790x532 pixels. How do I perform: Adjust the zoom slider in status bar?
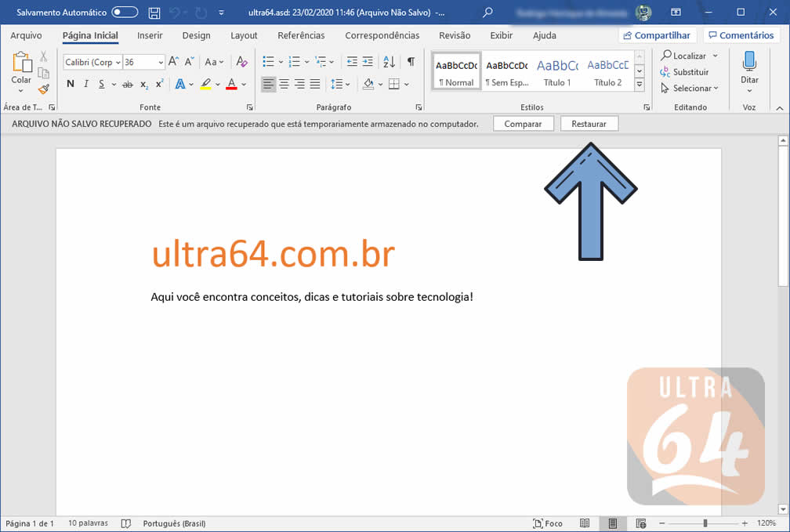click(x=705, y=523)
